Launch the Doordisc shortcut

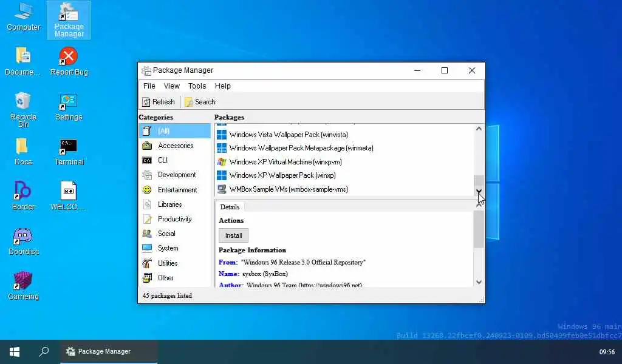pos(23,241)
